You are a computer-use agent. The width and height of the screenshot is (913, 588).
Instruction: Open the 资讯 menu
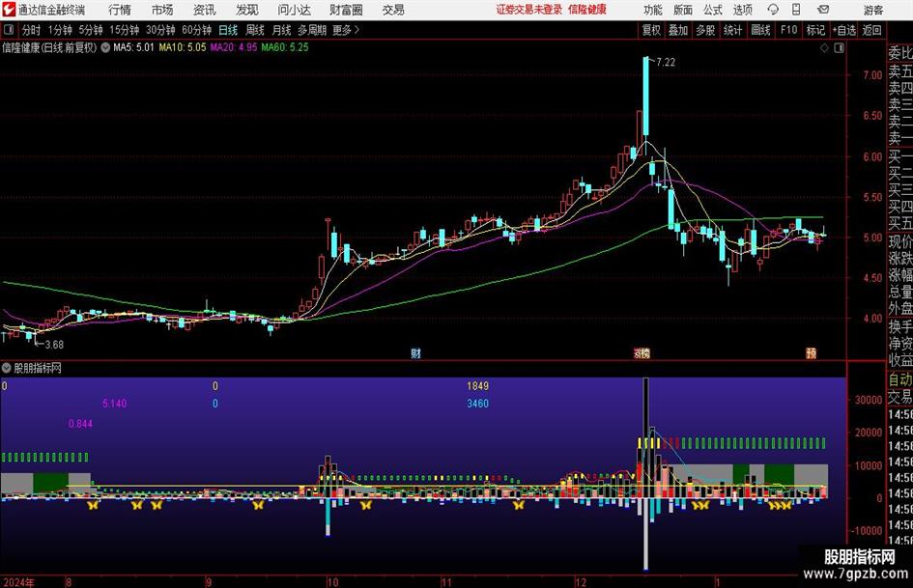pyautogui.click(x=205, y=10)
